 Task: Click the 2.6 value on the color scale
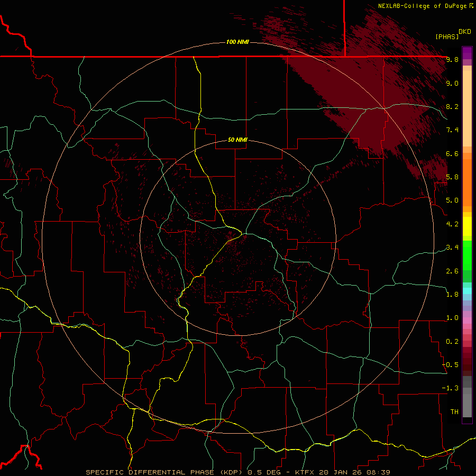452,271
